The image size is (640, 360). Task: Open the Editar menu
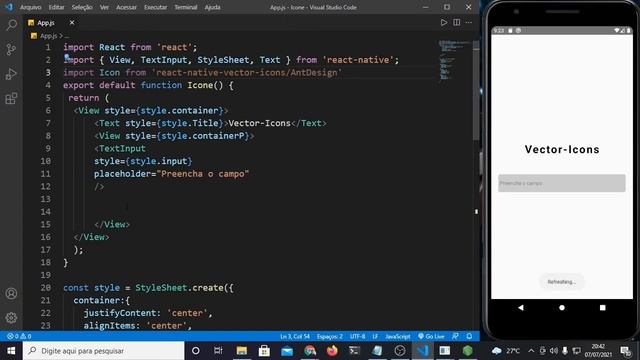pos(56,7)
